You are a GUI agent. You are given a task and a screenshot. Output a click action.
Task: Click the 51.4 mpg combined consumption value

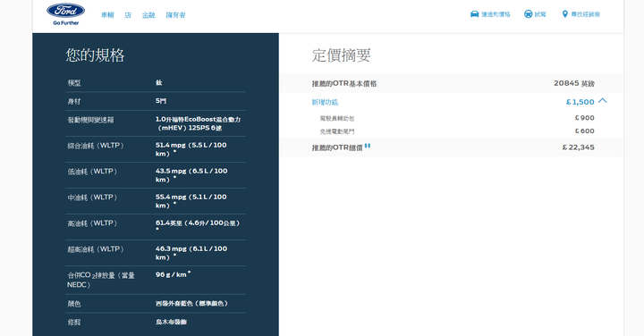191,149
